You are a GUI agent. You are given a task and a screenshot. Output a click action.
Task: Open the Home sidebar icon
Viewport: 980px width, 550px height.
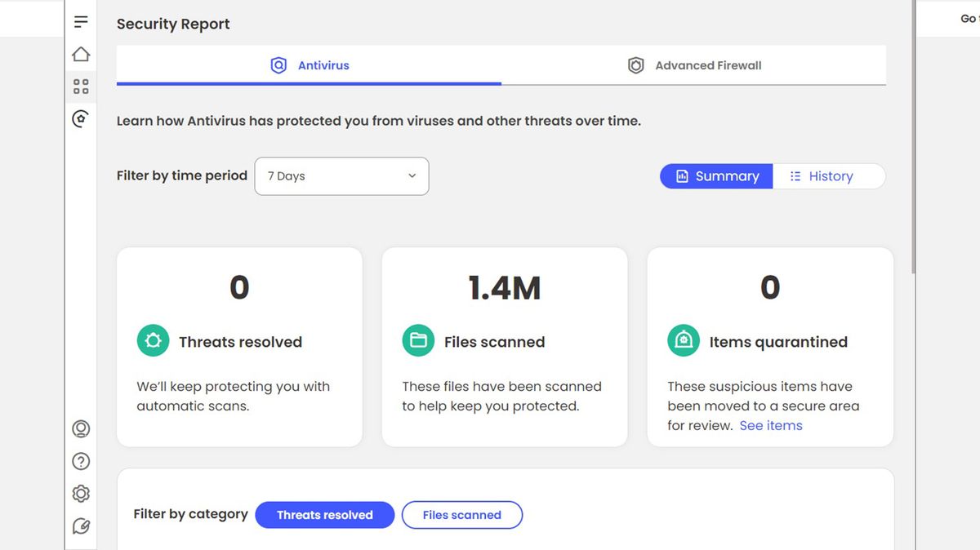80,53
